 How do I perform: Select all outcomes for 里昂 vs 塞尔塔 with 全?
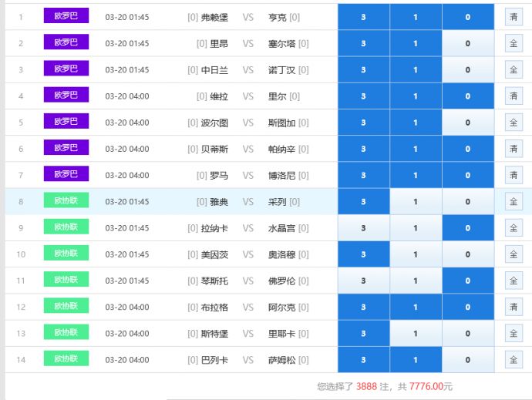(513, 43)
